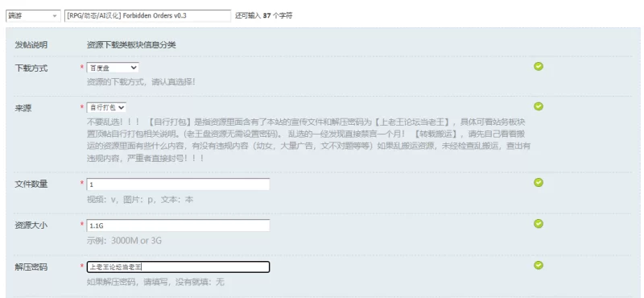
Task: Click the 文件数量 input field
Action: [178, 184]
